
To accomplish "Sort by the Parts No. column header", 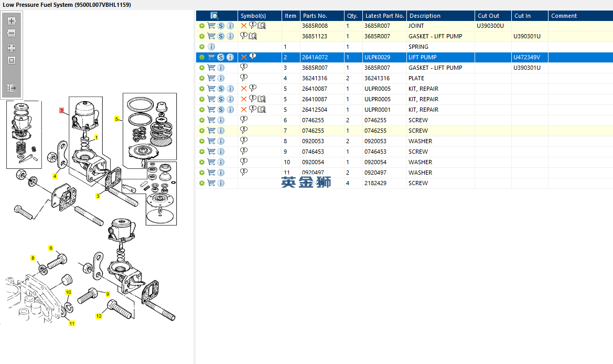I will 322,16.
